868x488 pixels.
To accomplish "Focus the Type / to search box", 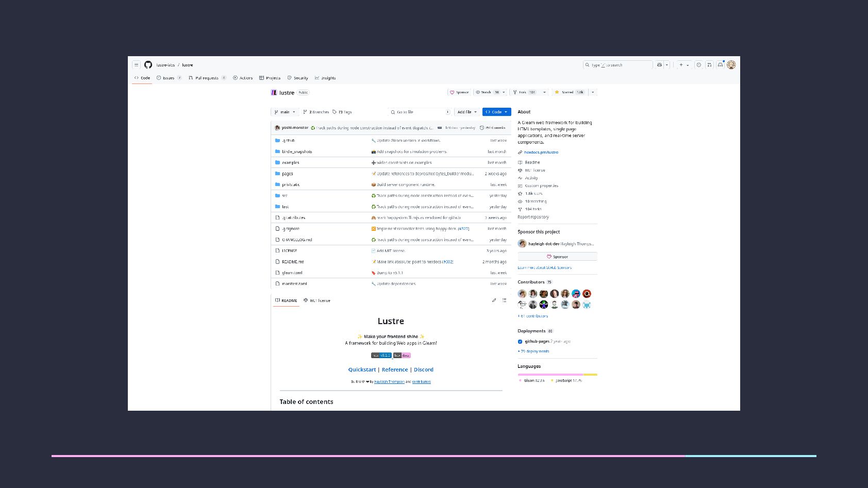I will pos(617,65).
